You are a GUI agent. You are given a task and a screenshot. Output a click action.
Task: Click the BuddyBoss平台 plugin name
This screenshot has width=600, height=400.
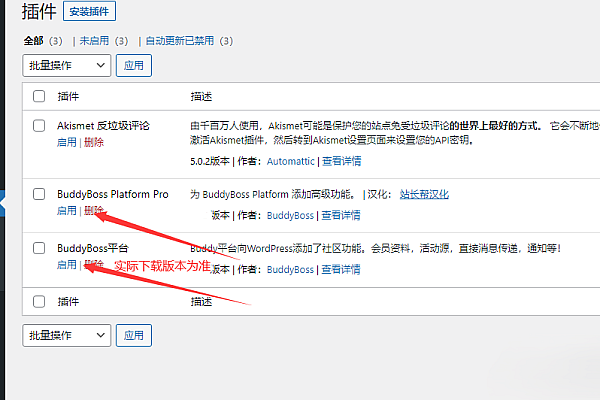coord(93,248)
